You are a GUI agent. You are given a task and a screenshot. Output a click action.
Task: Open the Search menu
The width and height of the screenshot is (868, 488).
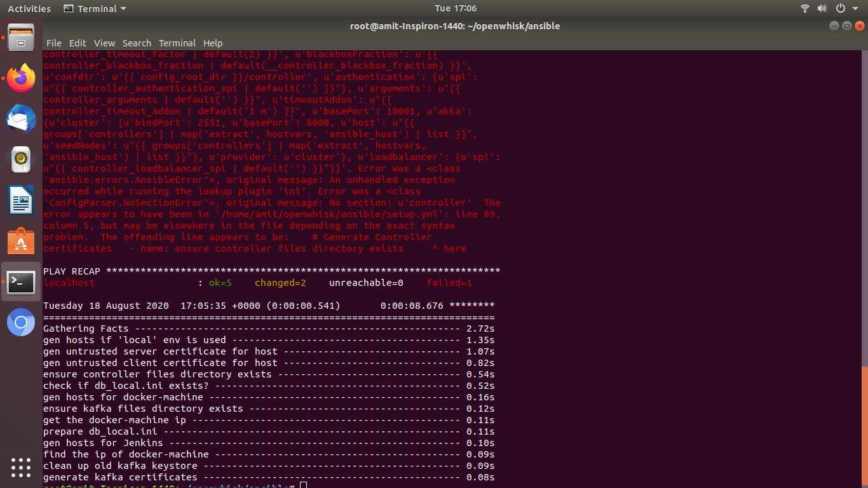[x=137, y=43]
